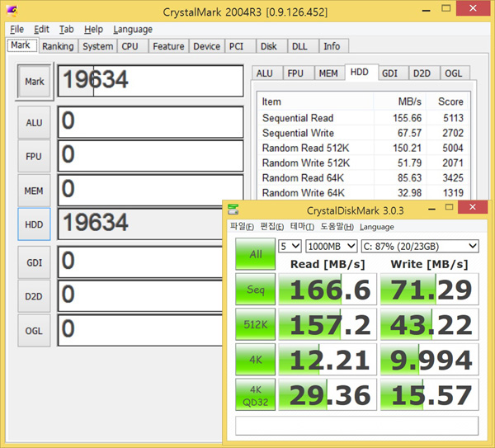Click the Item column header
This screenshot has height=448, width=495.
point(316,101)
